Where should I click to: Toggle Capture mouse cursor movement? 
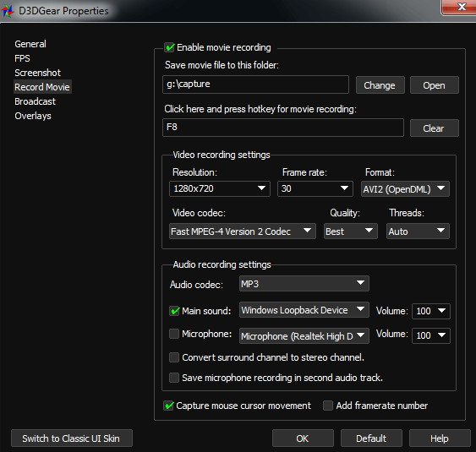tap(168, 406)
